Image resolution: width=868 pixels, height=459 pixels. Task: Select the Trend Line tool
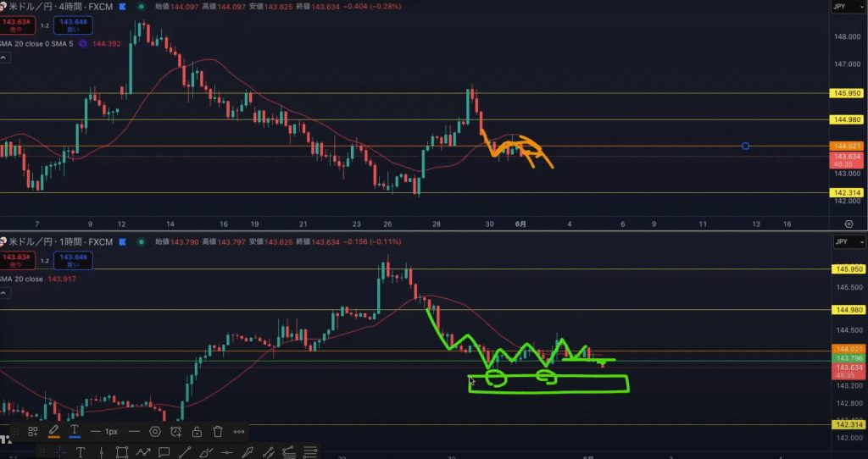(185, 452)
